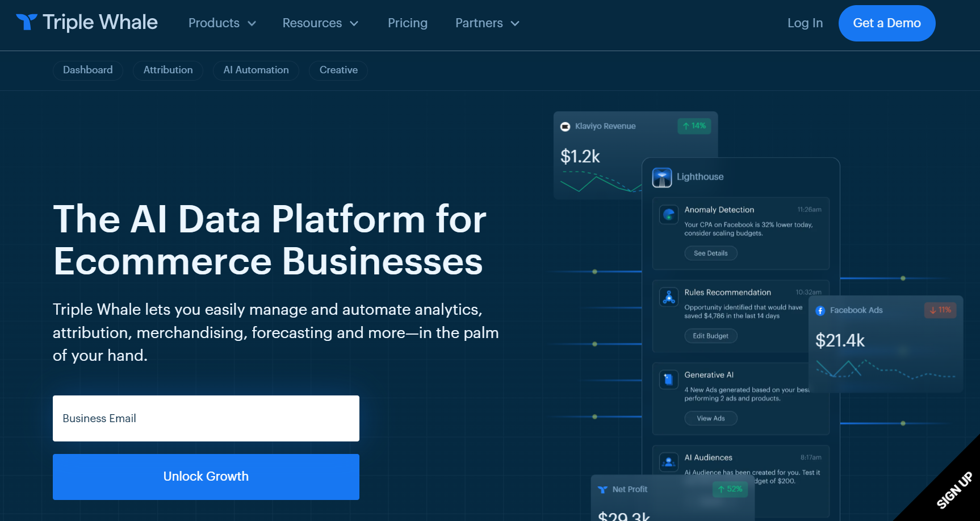
Task: Expand the Products dropdown menu
Action: tap(222, 23)
